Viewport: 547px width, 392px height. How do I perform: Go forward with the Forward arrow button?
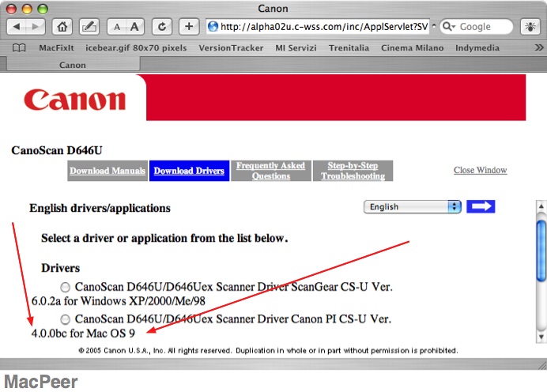click(36, 27)
